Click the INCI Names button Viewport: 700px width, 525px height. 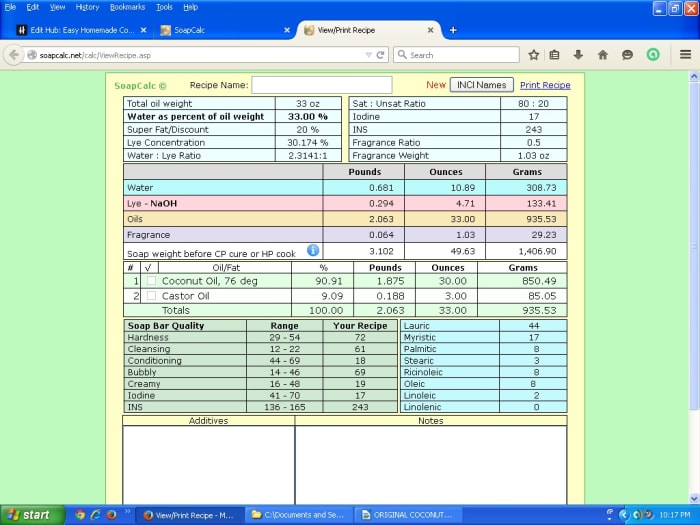pos(482,85)
